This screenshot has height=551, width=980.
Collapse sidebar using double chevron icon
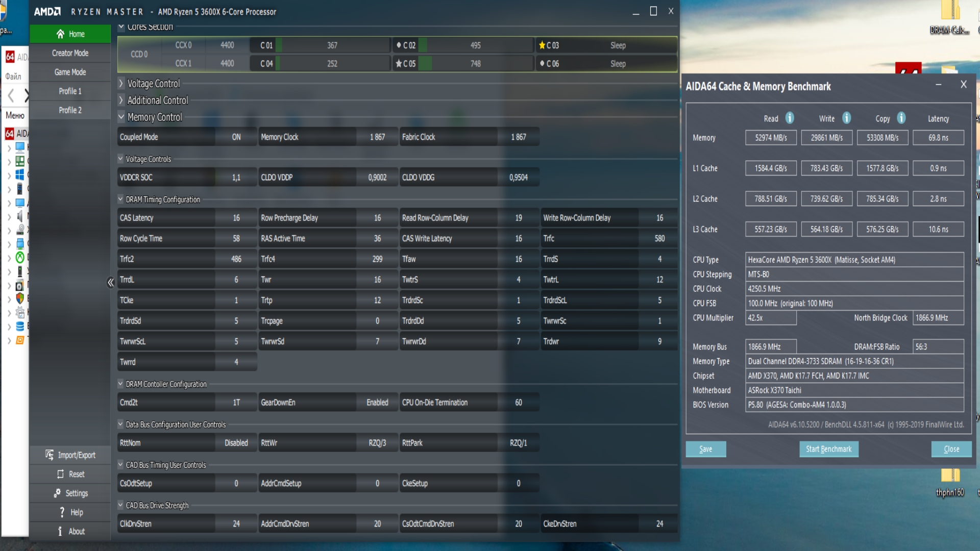pyautogui.click(x=111, y=283)
